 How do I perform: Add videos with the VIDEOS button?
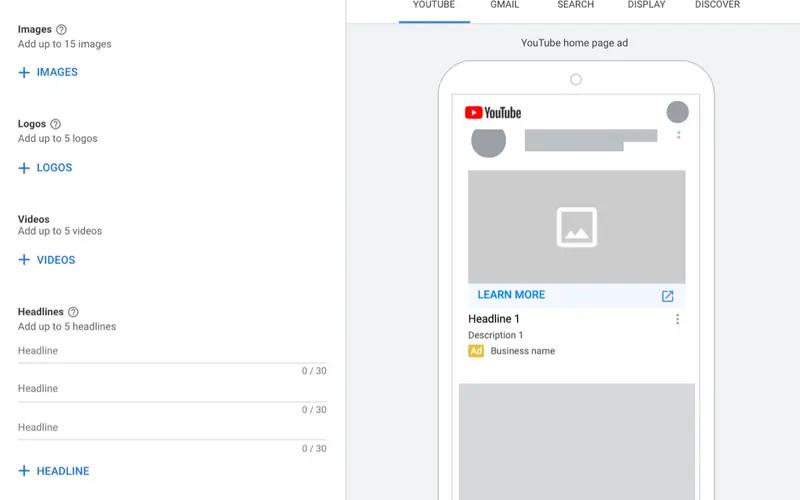(x=46, y=260)
